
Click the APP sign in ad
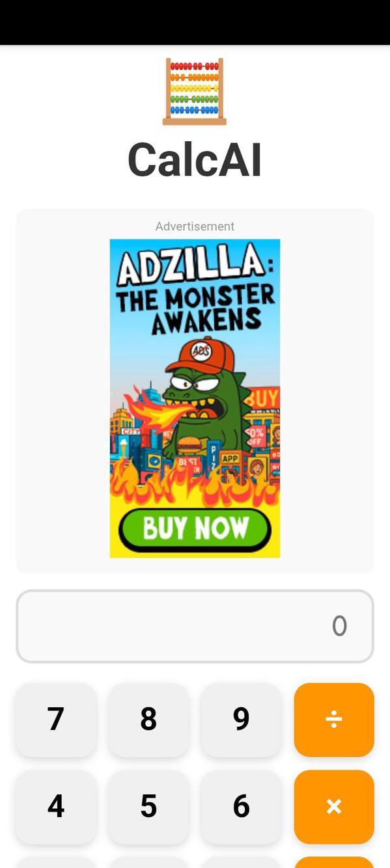[230, 458]
